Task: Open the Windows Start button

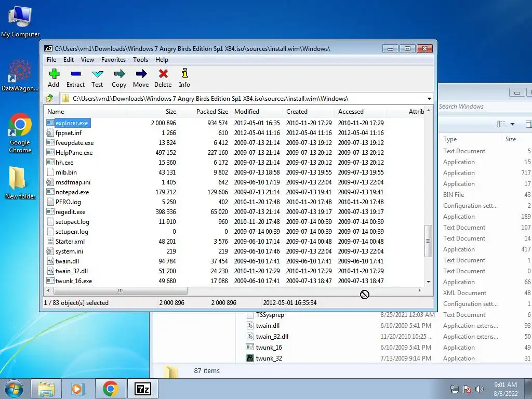Action: (14, 389)
